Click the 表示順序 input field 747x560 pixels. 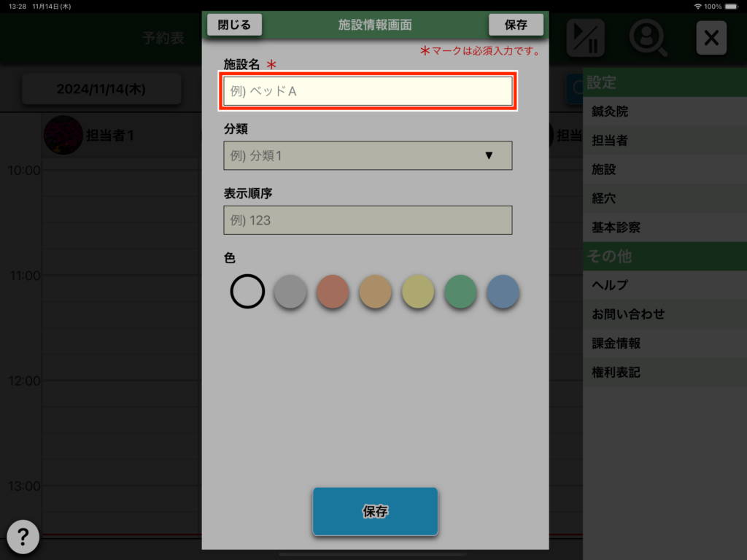tap(368, 220)
